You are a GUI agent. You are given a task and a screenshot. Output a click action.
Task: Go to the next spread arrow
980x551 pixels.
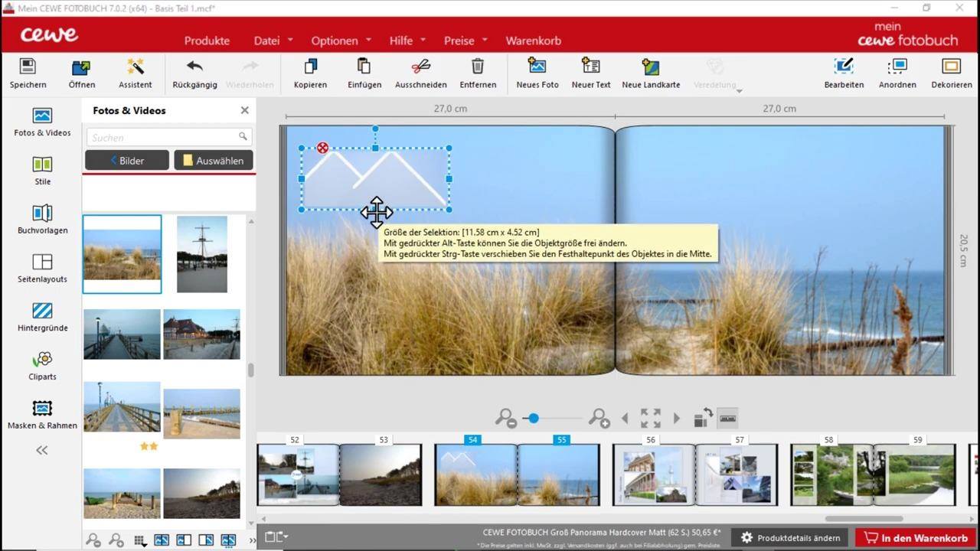click(x=676, y=419)
